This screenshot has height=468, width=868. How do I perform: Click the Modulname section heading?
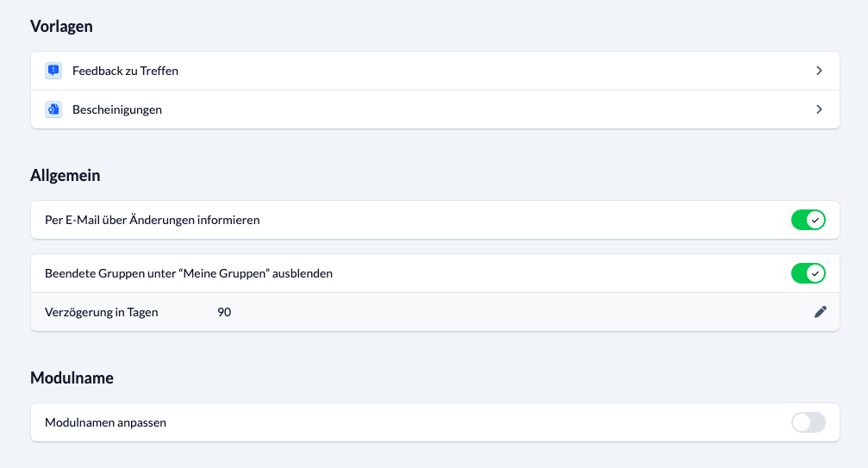pos(72,378)
